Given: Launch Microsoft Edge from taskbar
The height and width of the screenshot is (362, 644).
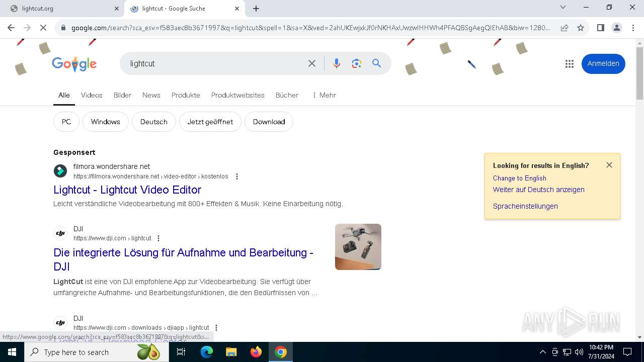Looking at the screenshot, I should coord(207,352).
